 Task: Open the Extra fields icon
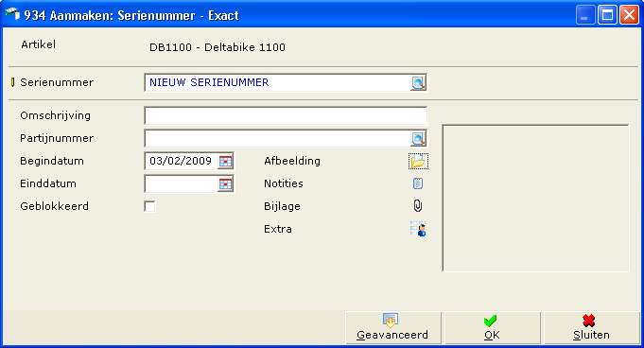point(418,229)
